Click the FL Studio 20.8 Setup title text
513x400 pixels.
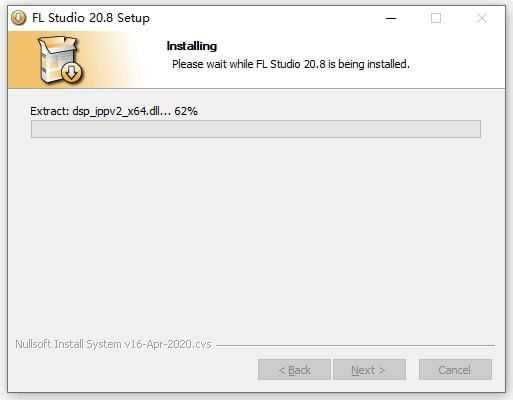click(x=91, y=18)
